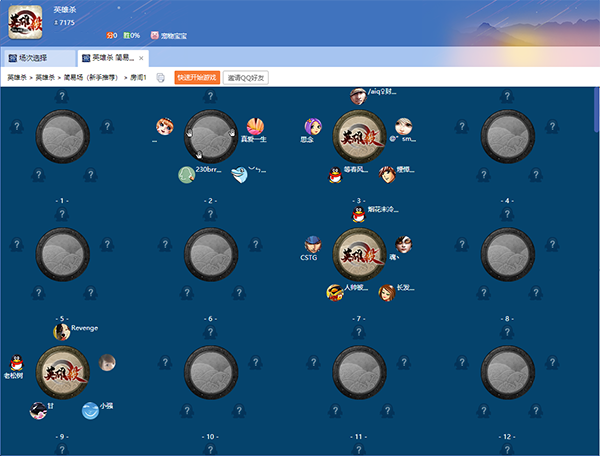Screen dimensions: 600x456
Task: Click table 4's empty round table
Action: (x=508, y=137)
